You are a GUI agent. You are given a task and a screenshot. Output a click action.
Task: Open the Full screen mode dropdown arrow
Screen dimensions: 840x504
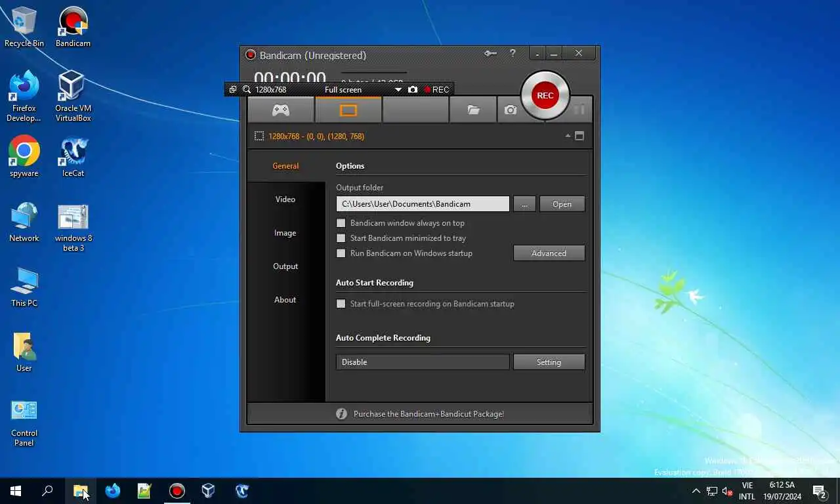click(x=398, y=89)
